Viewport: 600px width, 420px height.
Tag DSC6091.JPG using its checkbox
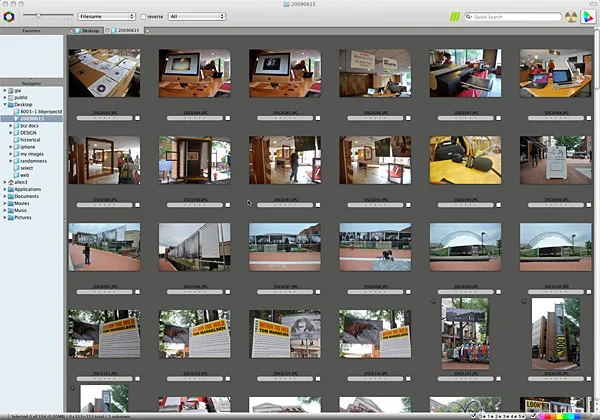click(318, 205)
